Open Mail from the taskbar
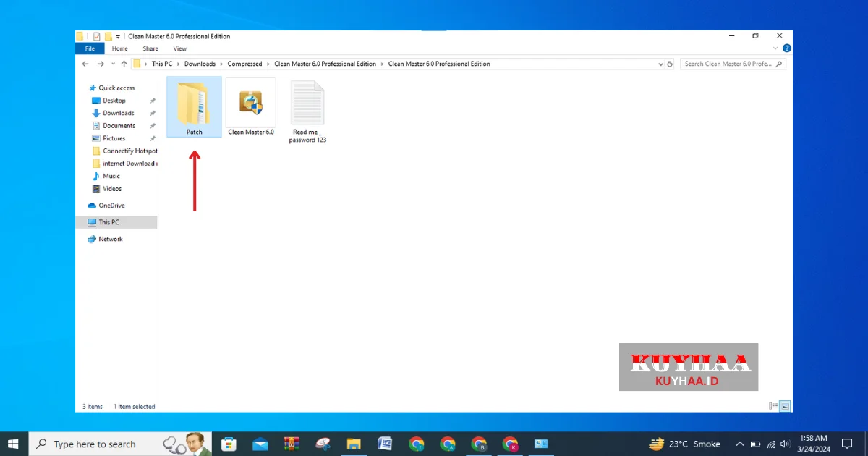The width and height of the screenshot is (868, 456). (x=260, y=444)
